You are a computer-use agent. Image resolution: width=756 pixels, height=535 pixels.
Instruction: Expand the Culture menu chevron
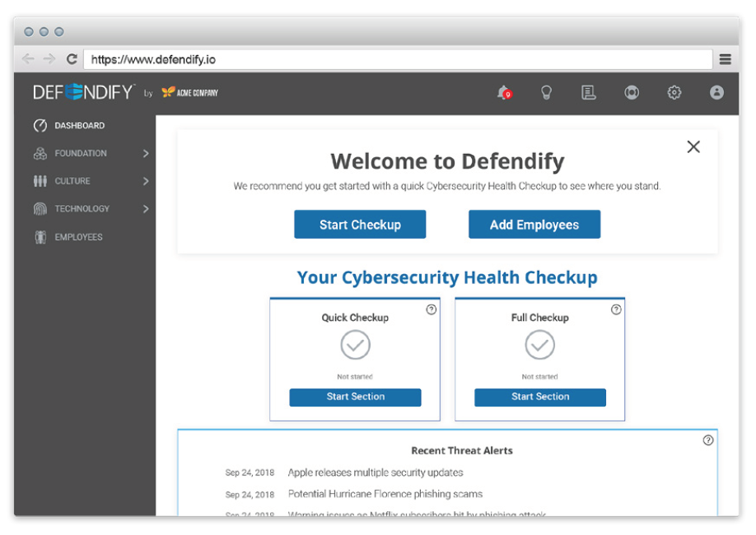point(146,181)
